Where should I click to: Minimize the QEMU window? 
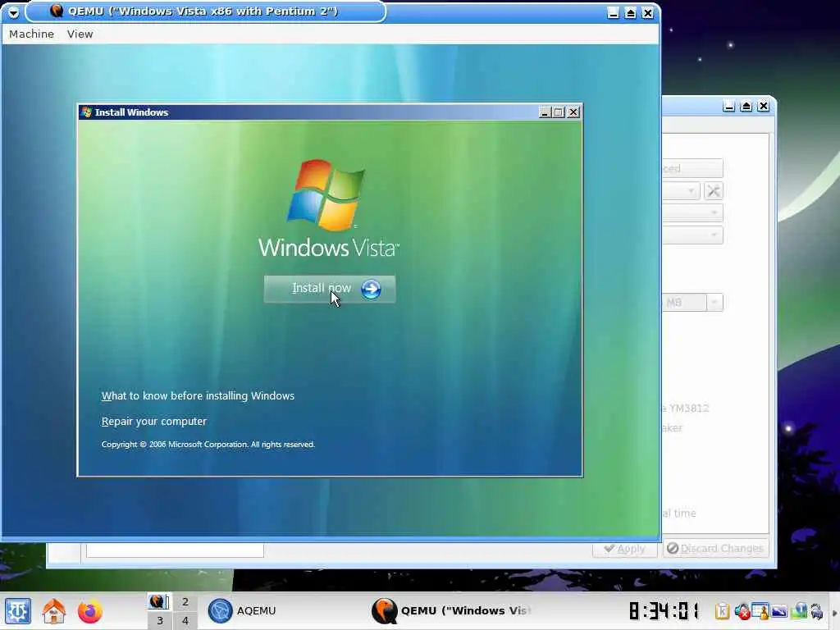click(614, 13)
